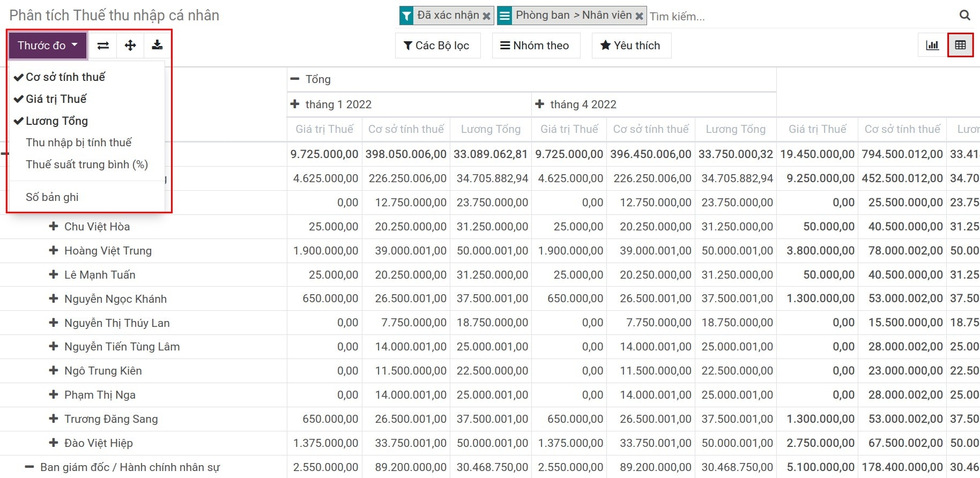
Task: Click the flip axis swap icon
Action: click(x=103, y=46)
